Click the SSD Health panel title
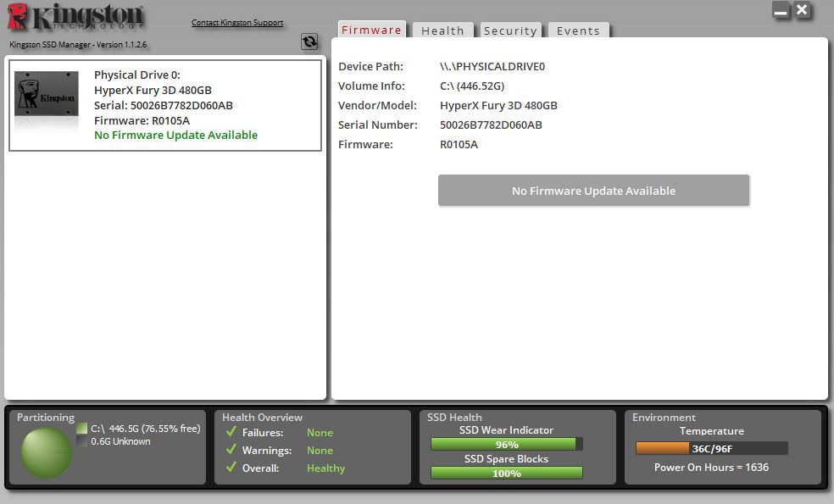This screenshot has width=834, height=504. click(x=454, y=418)
